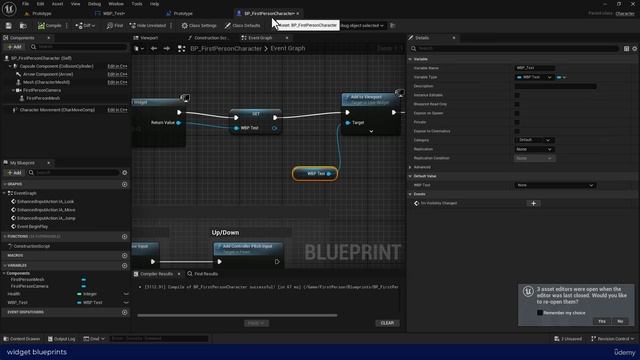
Task: Add new macro with Macros plus icon
Action: 124,256
